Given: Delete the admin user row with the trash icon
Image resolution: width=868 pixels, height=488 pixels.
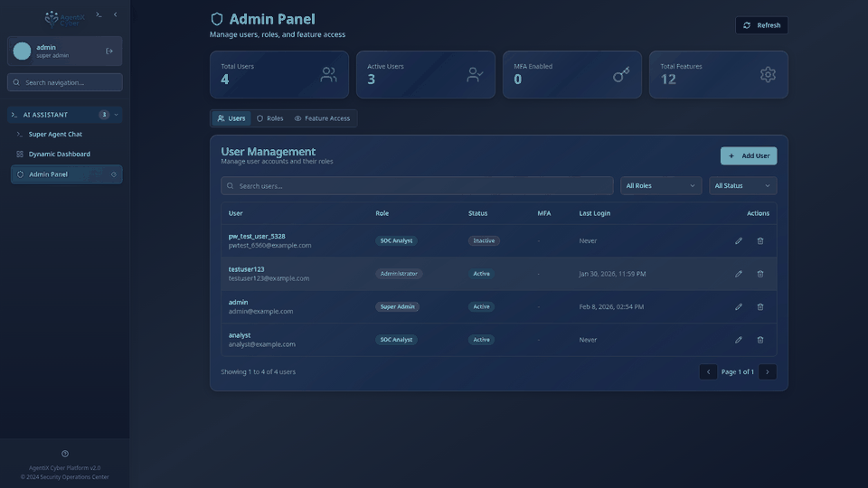Looking at the screenshot, I should 760,306.
